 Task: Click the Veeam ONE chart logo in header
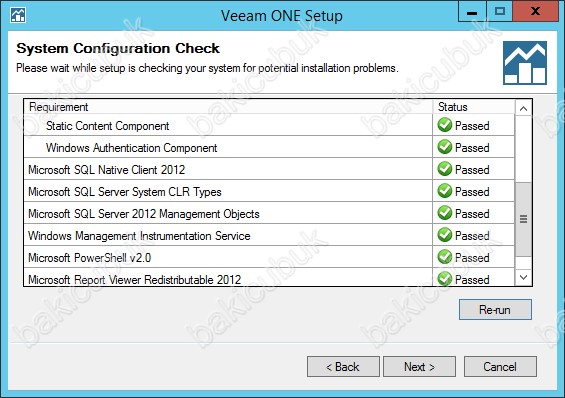pos(525,63)
